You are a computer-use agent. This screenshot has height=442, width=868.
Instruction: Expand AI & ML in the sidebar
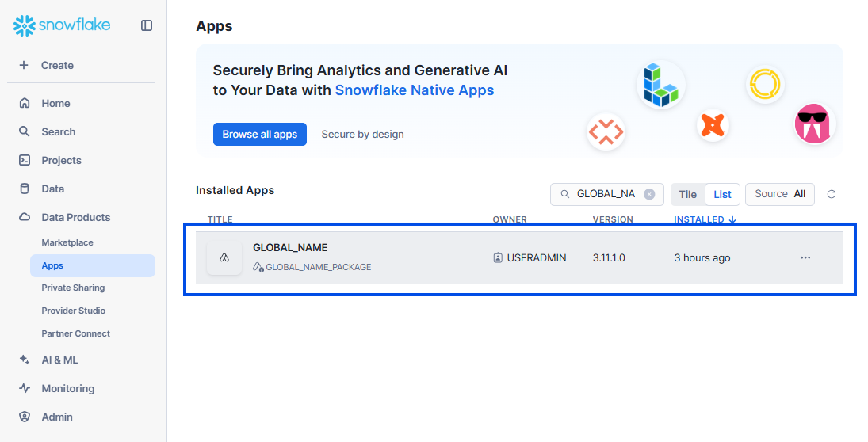(x=59, y=360)
